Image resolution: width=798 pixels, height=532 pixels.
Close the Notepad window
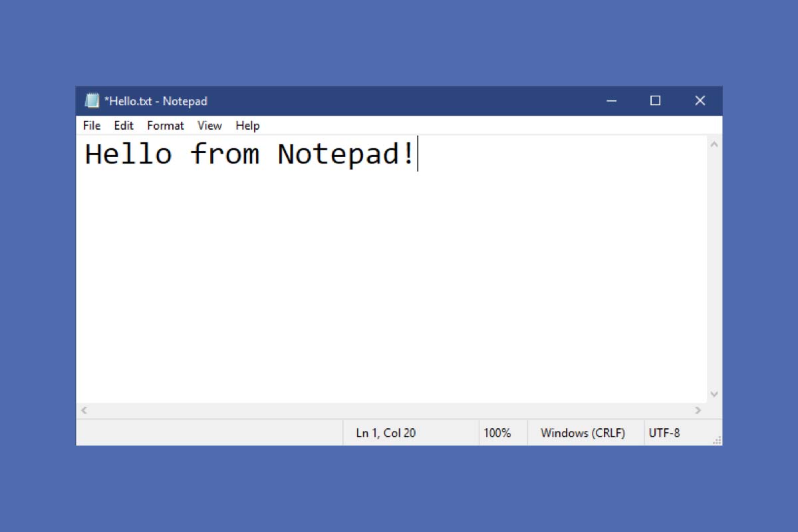click(700, 101)
